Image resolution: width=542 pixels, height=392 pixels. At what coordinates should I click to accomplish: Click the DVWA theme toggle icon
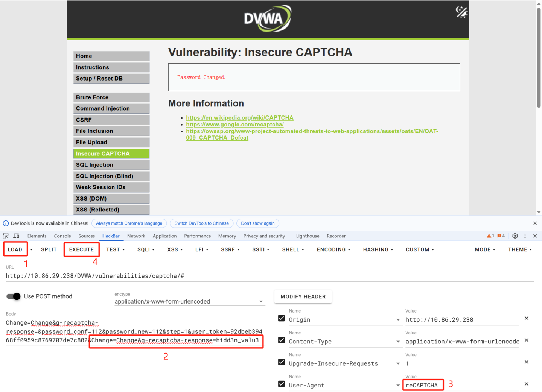tap(461, 12)
